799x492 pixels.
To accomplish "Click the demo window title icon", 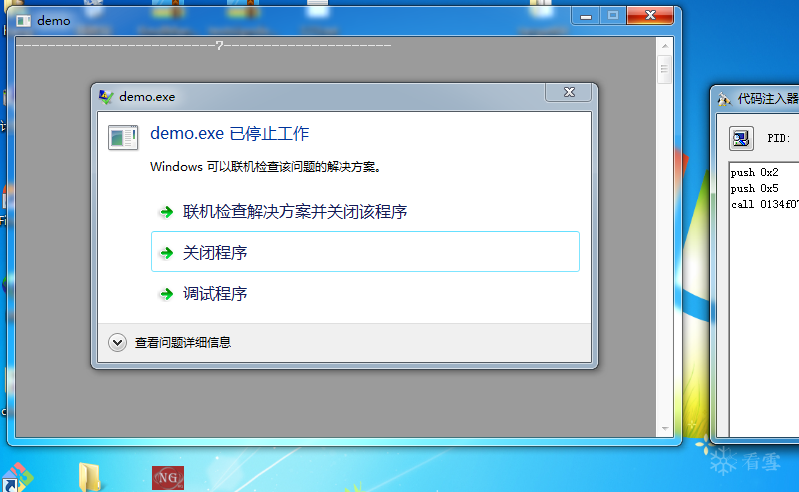I will tap(23, 21).
